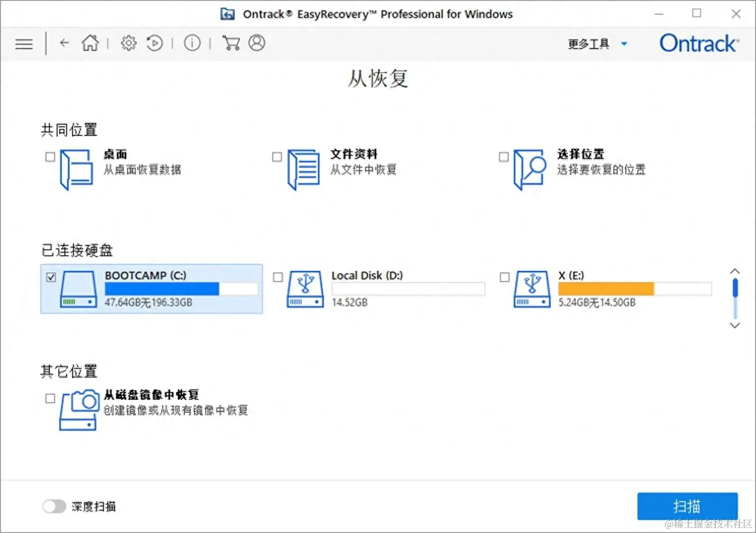Click the X (E:) orange usage bar
756x533 pixels.
point(634,289)
